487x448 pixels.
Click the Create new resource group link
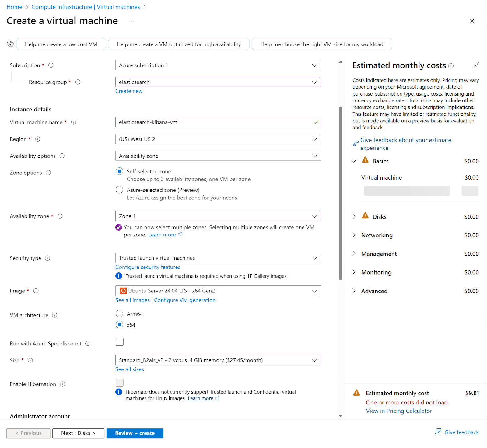pyautogui.click(x=129, y=91)
